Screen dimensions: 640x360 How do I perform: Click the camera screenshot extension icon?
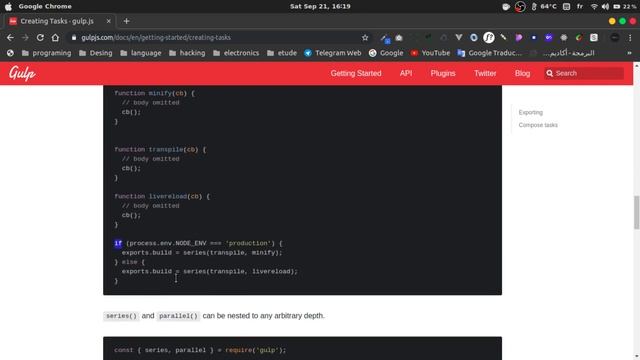click(399, 38)
